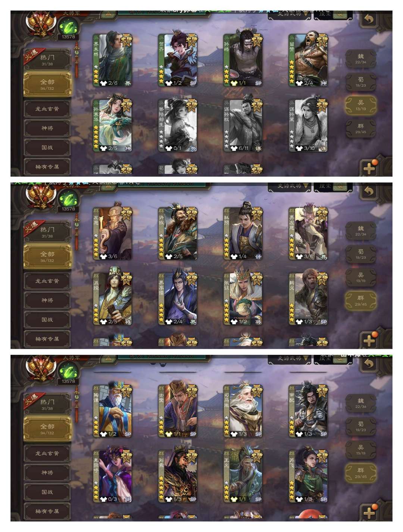The width and height of the screenshot is (403, 532).
Task: Open the 界朱然 general card
Action: 112,60
